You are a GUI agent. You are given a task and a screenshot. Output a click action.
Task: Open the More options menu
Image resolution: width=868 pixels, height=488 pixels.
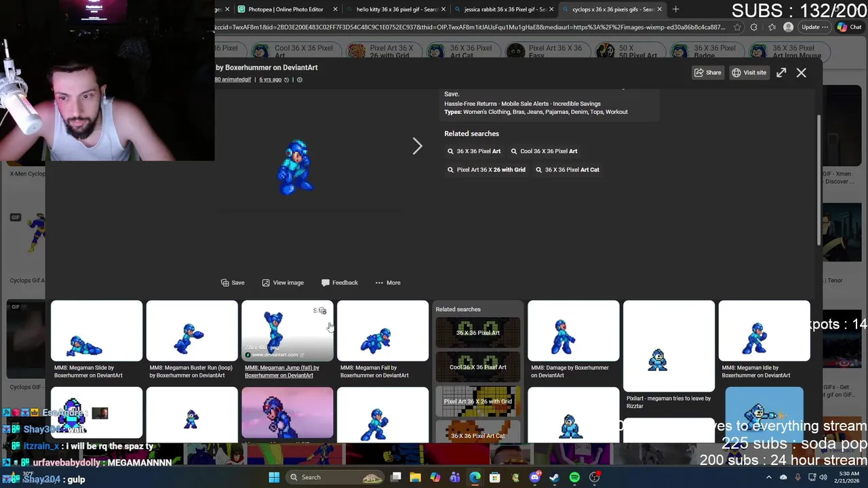pos(388,283)
